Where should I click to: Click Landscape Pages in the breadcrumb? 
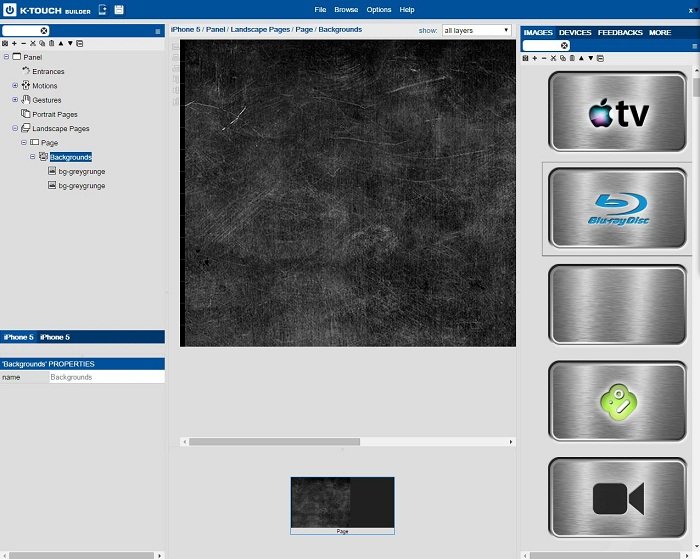(x=260, y=29)
